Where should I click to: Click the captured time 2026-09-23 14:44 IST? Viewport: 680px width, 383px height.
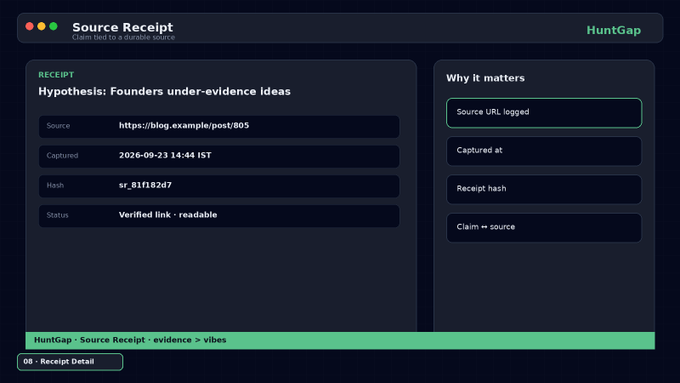click(165, 155)
